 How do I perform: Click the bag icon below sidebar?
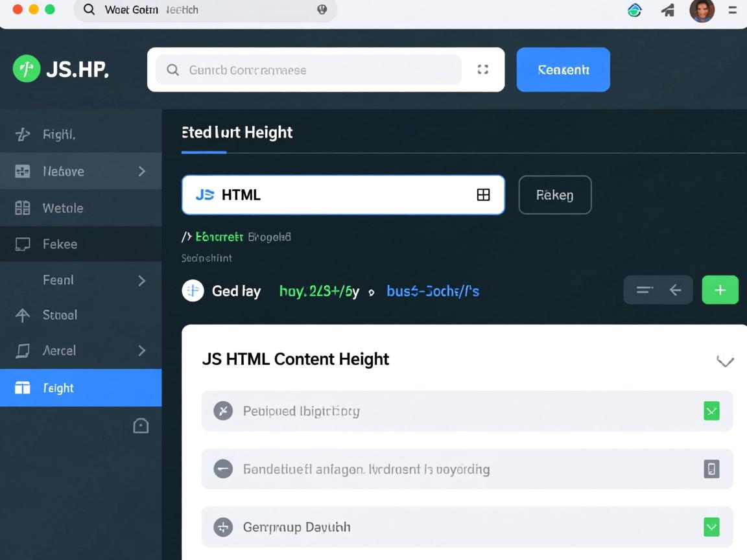tap(141, 426)
